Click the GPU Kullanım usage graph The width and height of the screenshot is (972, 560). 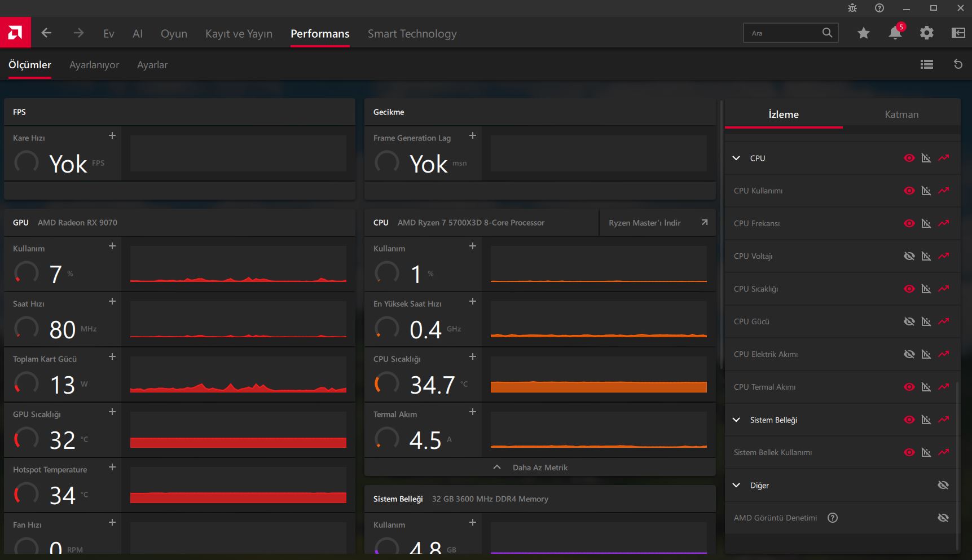pyautogui.click(x=238, y=264)
